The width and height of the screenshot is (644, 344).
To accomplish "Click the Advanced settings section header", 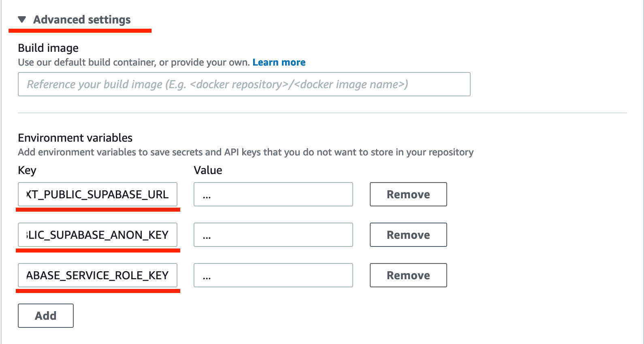I will click(81, 19).
